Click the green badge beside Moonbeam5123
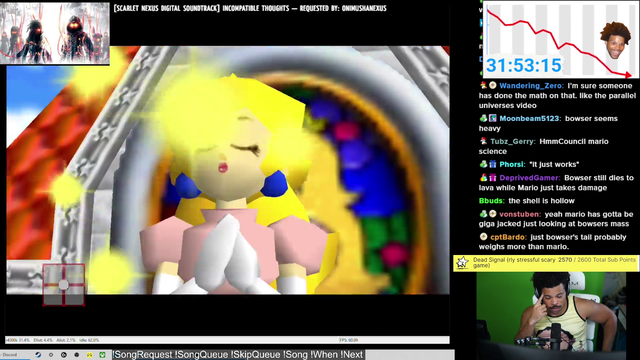Image resolution: width=640 pixels, height=360 pixels. (484, 118)
